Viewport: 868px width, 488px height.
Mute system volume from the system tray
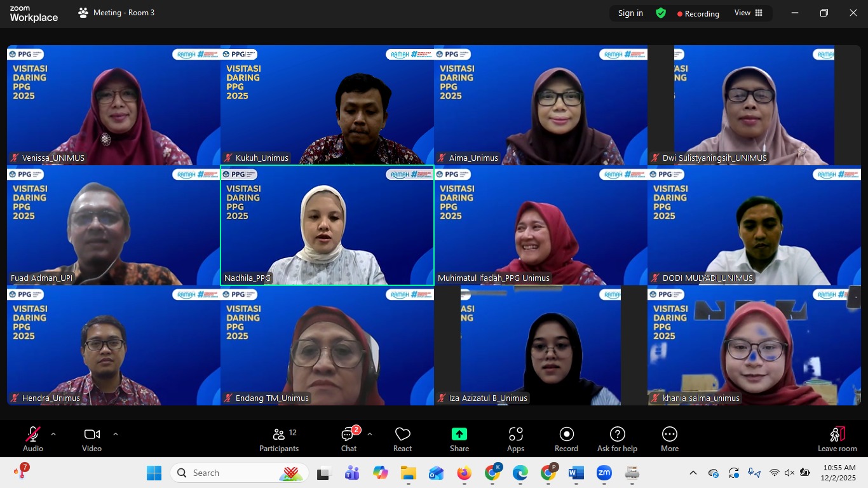click(788, 473)
